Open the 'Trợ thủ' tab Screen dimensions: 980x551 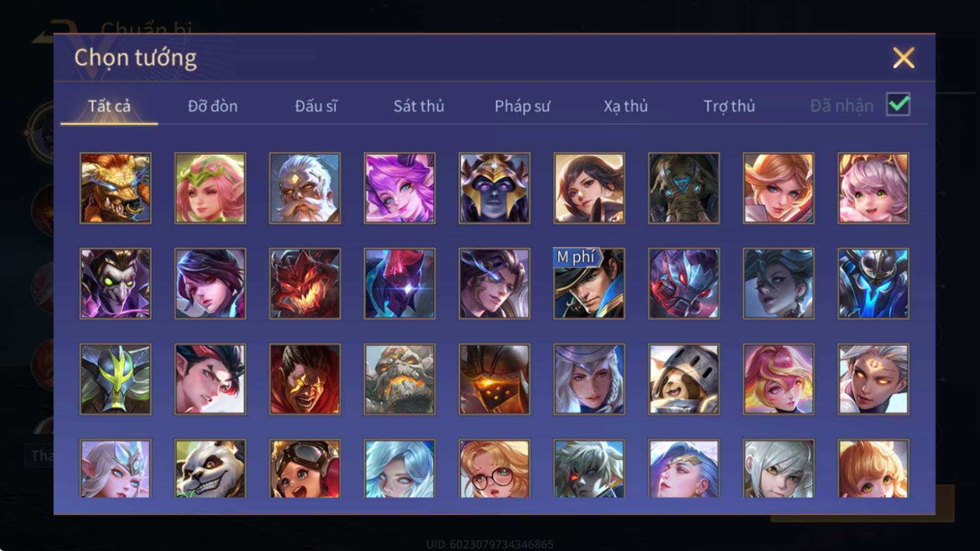[729, 106]
